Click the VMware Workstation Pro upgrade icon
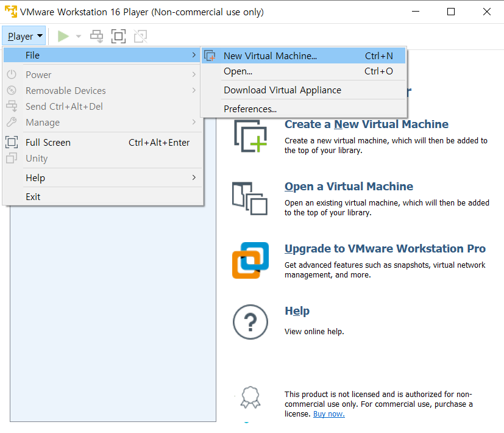This screenshot has height=433, width=504. point(250,260)
